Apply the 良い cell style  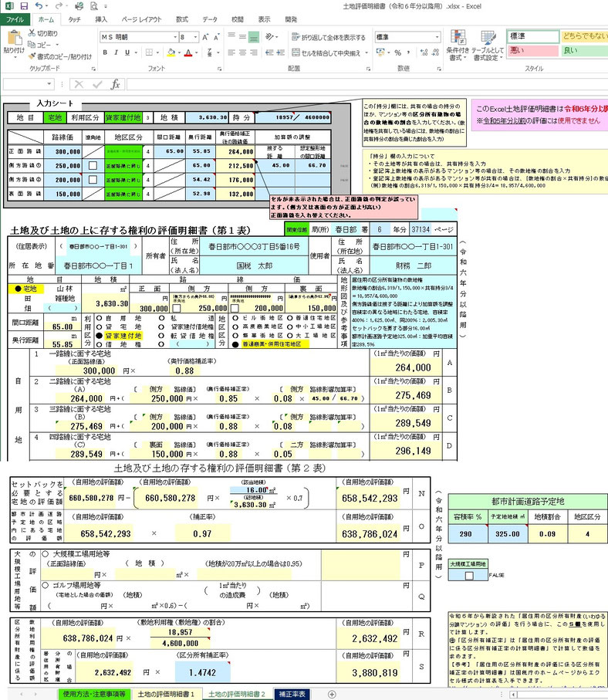584,50
